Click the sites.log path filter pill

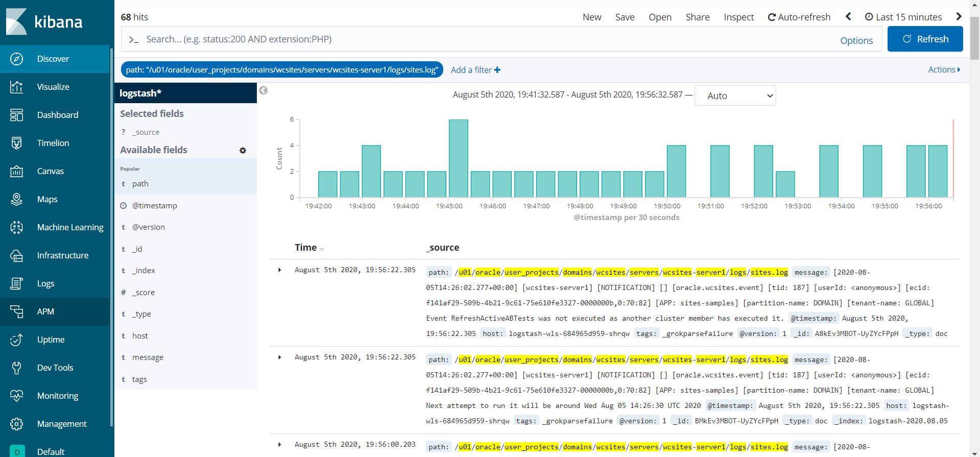tap(282, 70)
